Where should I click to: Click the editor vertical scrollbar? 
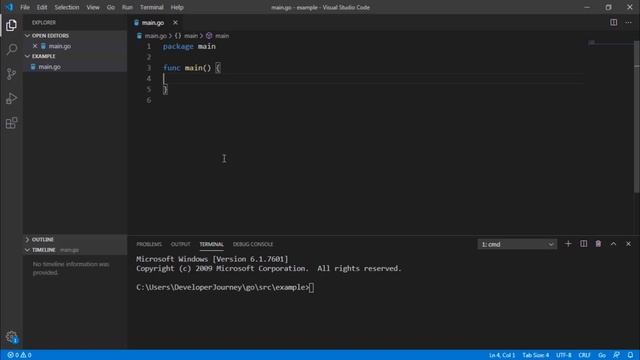pos(637,116)
